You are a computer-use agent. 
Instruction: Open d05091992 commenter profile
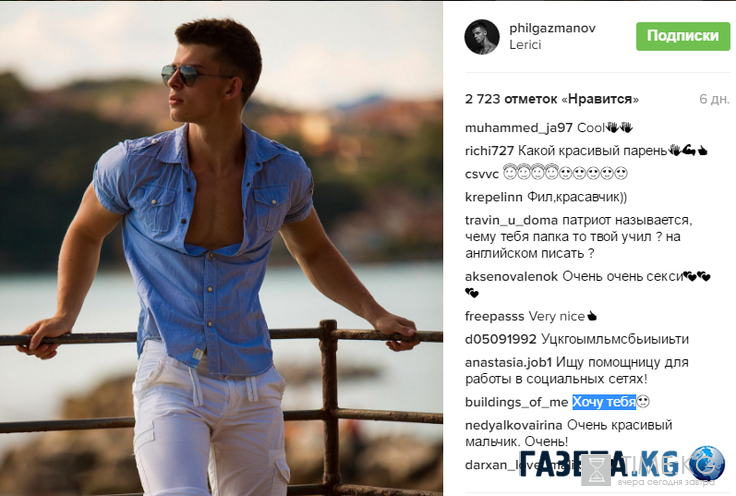pyautogui.click(x=500, y=339)
